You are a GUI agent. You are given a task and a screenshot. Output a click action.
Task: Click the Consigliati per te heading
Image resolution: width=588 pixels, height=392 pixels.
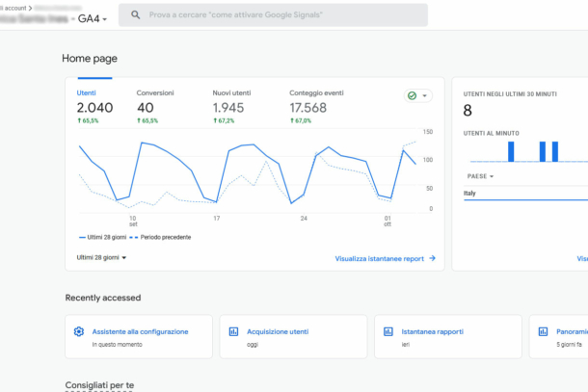(x=99, y=385)
